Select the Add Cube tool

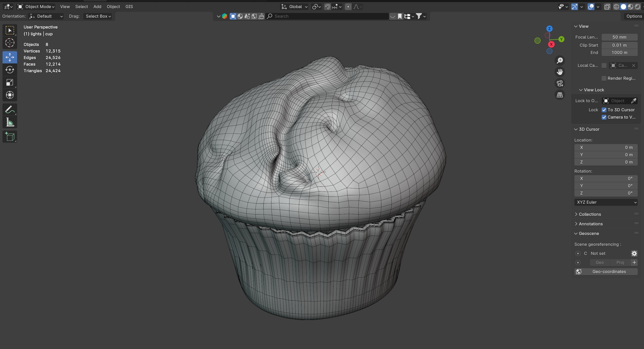point(10,137)
